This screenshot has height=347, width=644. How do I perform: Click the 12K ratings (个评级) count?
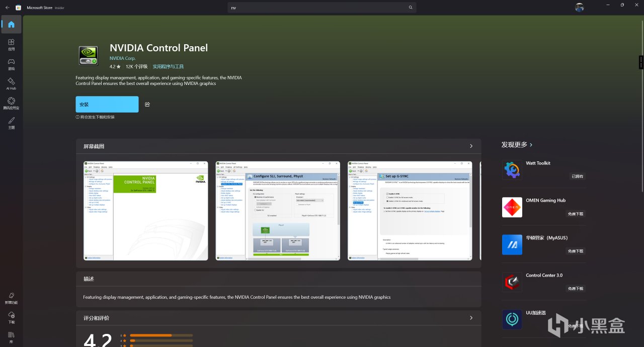pyautogui.click(x=136, y=66)
